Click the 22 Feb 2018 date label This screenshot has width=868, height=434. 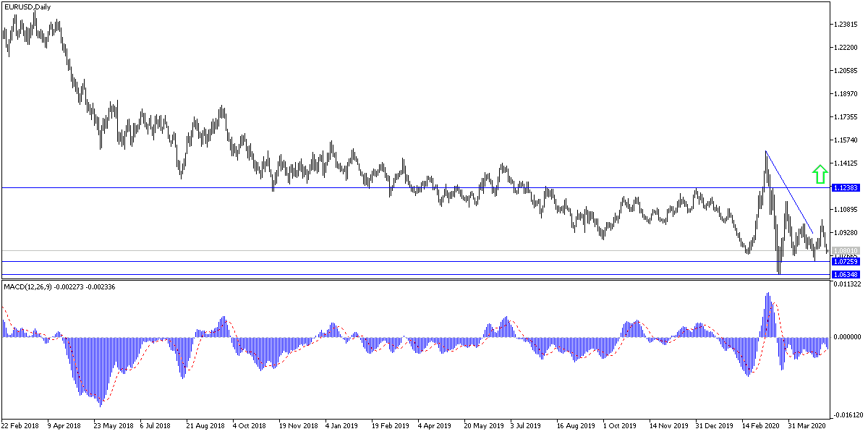point(20,427)
